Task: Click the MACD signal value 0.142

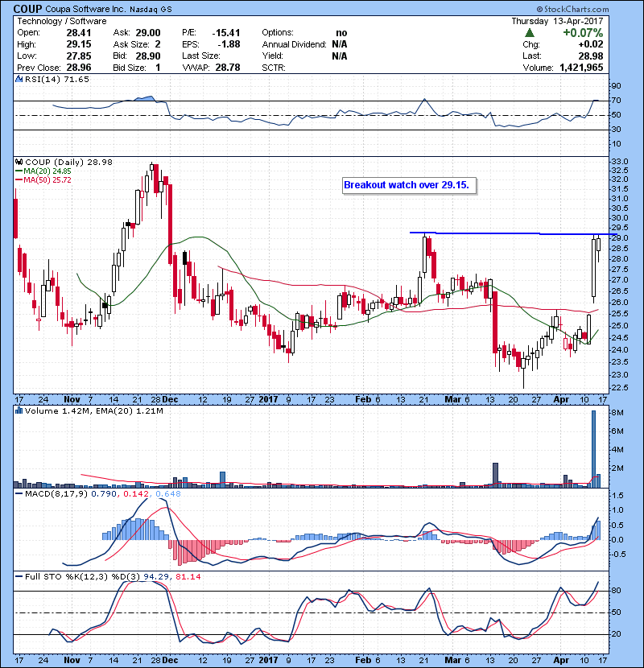Action: 136,494
